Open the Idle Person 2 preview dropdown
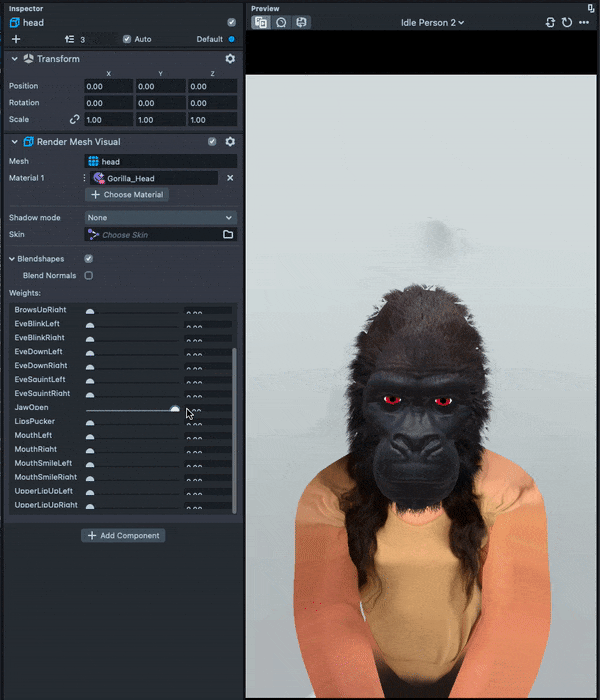Image resolution: width=600 pixels, height=700 pixels. 433,22
